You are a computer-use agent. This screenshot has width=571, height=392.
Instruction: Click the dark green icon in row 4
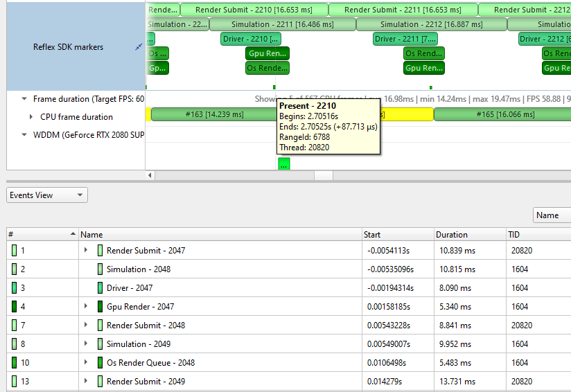[15, 307]
